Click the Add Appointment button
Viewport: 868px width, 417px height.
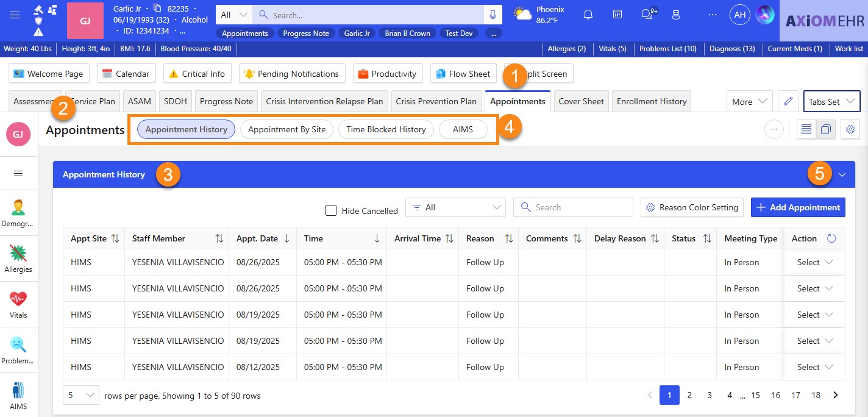[797, 207]
